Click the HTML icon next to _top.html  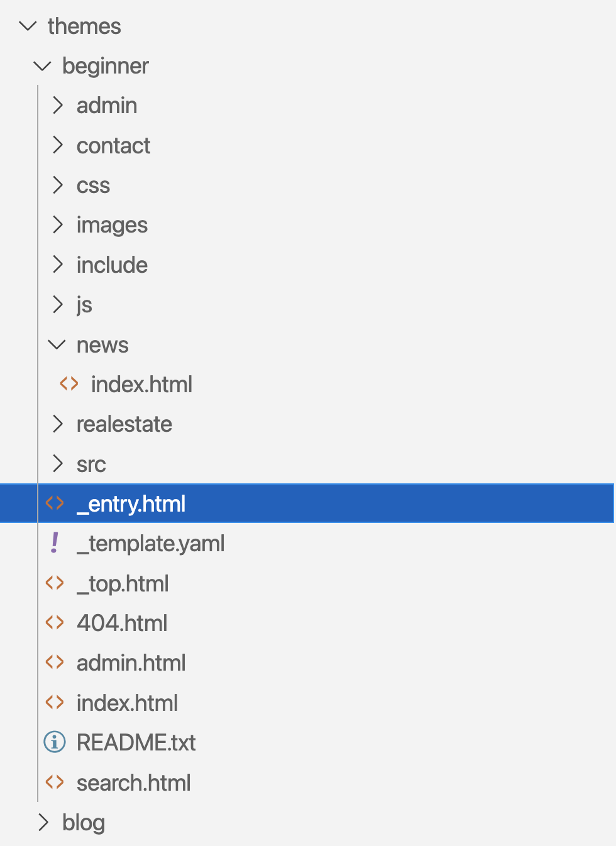(x=55, y=583)
